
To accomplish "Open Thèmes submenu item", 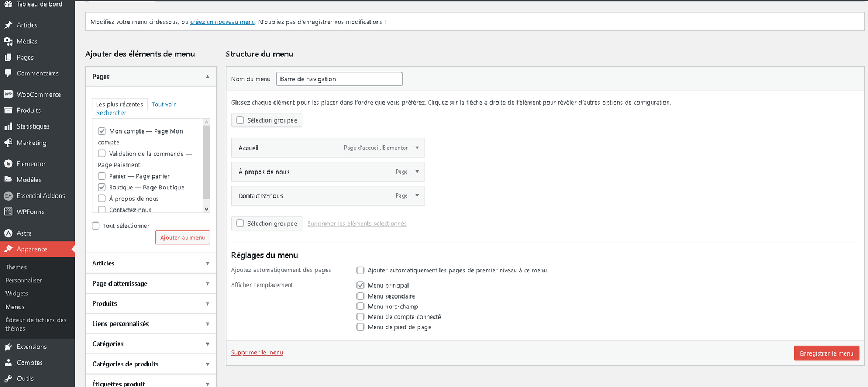I will [x=16, y=267].
